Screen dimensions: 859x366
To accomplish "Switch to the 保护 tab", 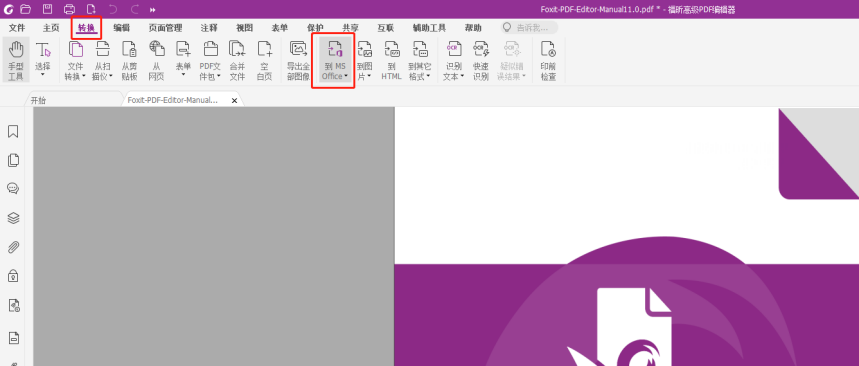I will (316, 28).
